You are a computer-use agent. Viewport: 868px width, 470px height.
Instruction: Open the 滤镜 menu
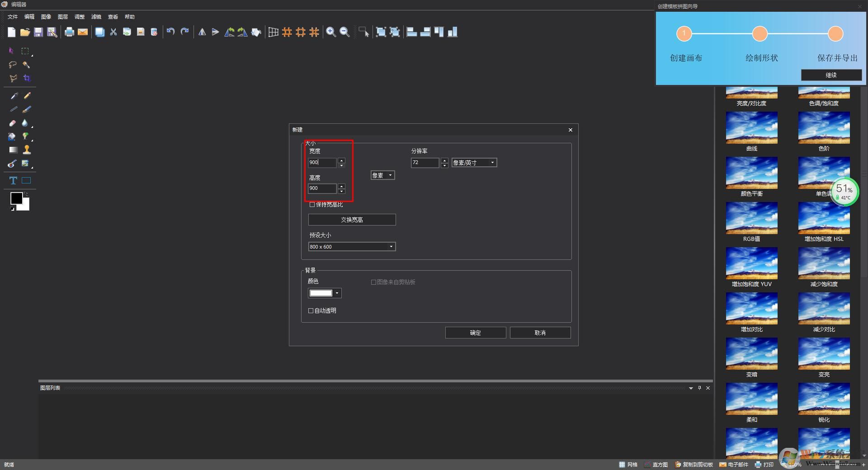tap(96, 17)
